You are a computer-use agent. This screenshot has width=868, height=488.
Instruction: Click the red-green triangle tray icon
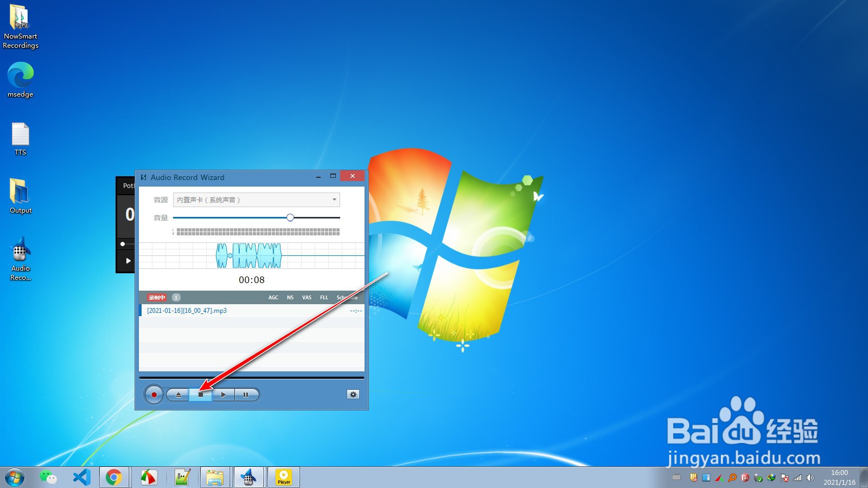pyautogui.click(x=719, y=478)
